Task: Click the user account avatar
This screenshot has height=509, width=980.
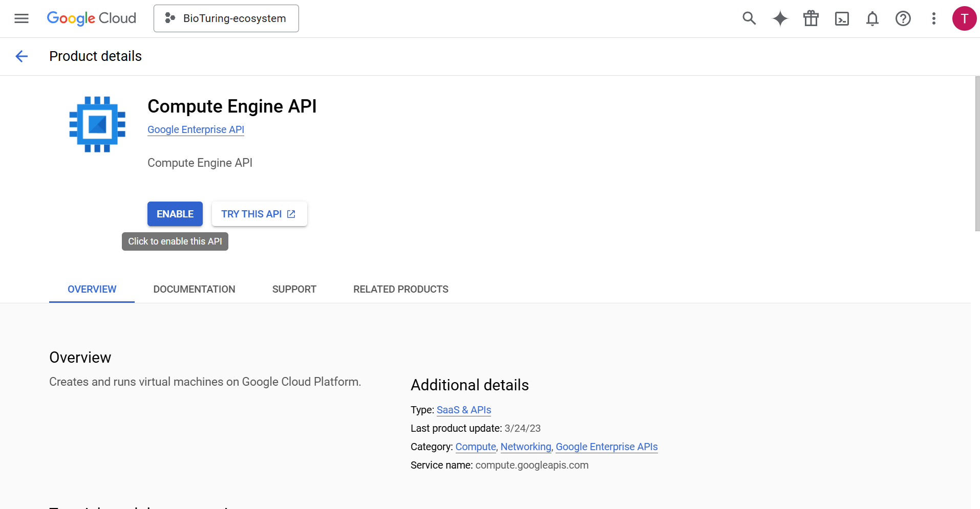Action: coord(964,18)
